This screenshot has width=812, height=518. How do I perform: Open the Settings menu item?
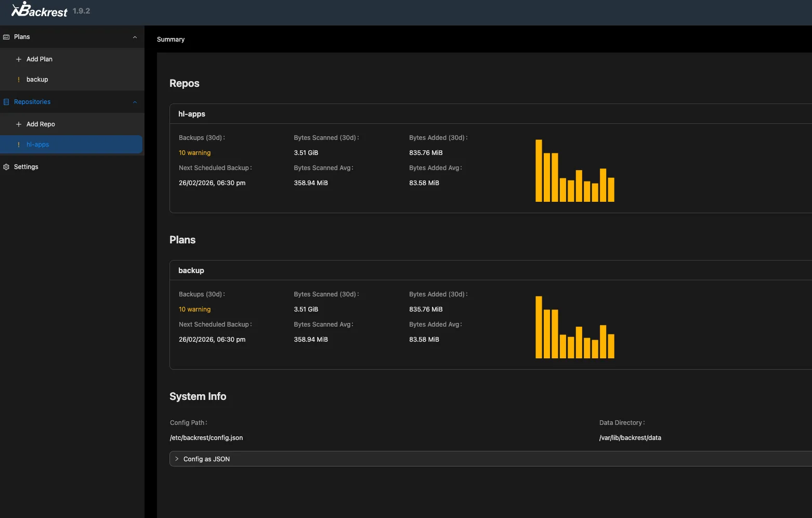pos(26,167)
